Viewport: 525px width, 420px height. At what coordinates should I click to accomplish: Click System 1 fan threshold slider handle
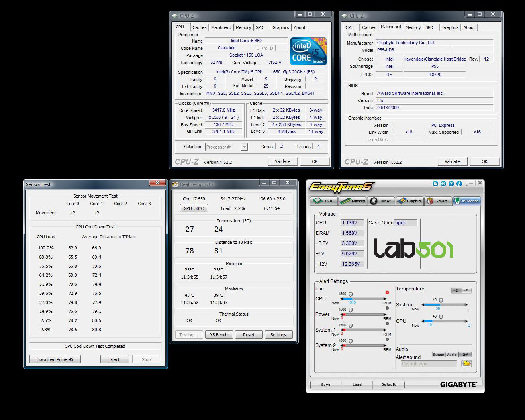351,326
